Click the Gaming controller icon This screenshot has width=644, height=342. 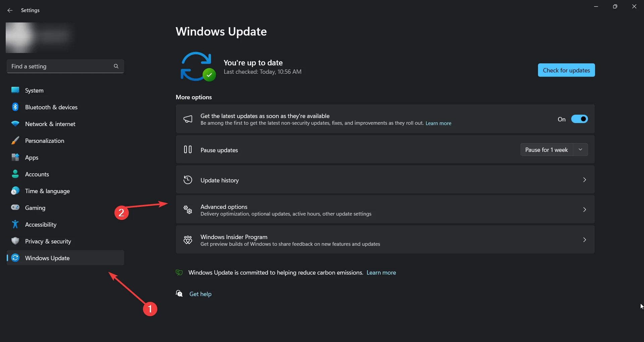15,207
